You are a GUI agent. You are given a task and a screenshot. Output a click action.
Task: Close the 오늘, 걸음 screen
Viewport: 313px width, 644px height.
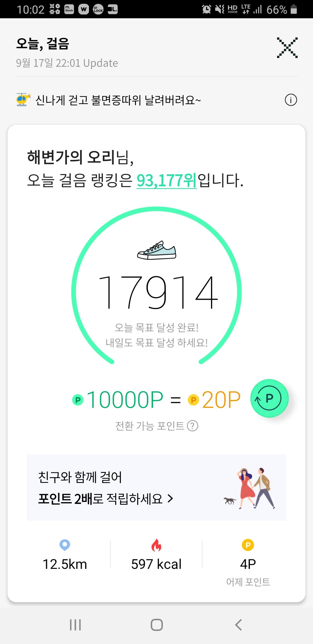coord(287,48)
